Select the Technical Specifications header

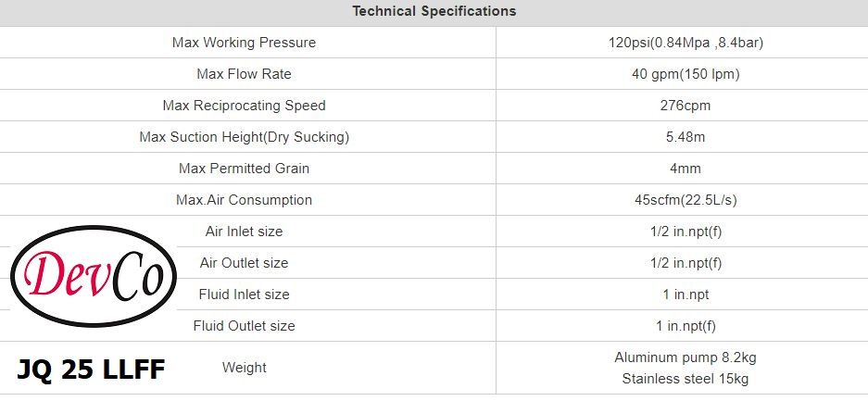pos(434,12)
